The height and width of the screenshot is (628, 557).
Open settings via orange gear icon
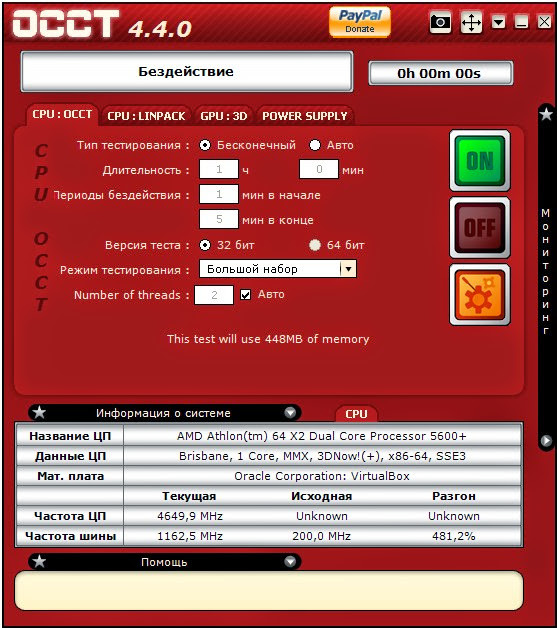point(480,294)
